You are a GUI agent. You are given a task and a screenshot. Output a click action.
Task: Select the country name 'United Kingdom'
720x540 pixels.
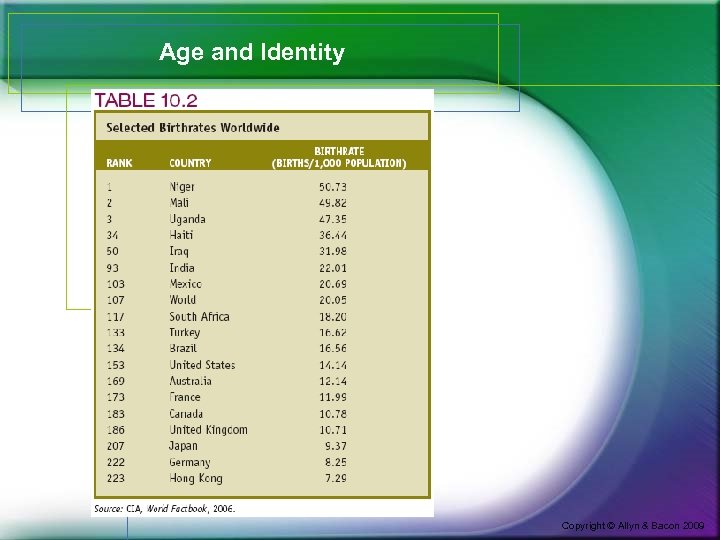[x=208, y=430]
